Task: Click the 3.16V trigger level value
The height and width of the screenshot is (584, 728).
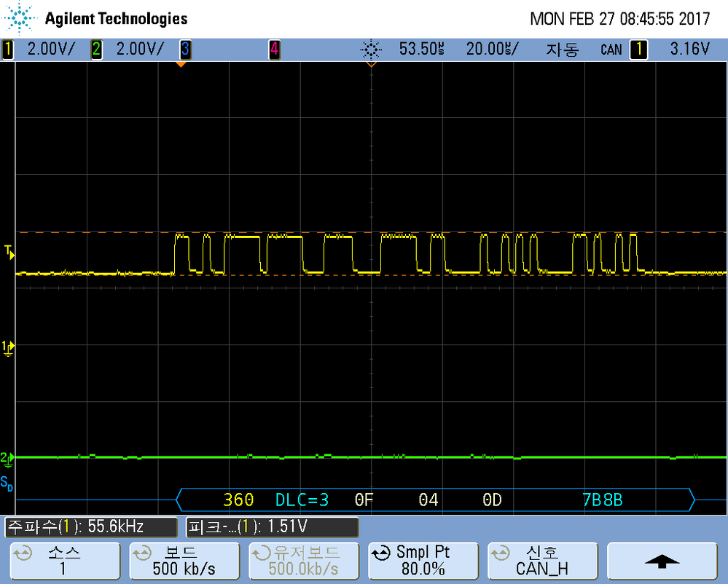Action: point(690,50)
